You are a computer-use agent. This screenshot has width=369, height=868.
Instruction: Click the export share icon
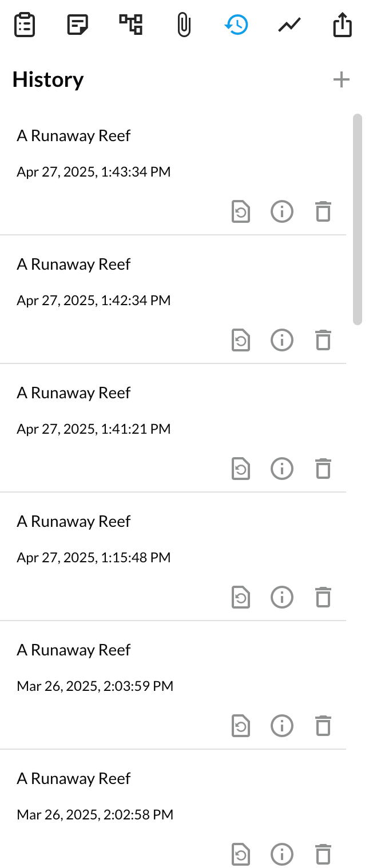342,25
